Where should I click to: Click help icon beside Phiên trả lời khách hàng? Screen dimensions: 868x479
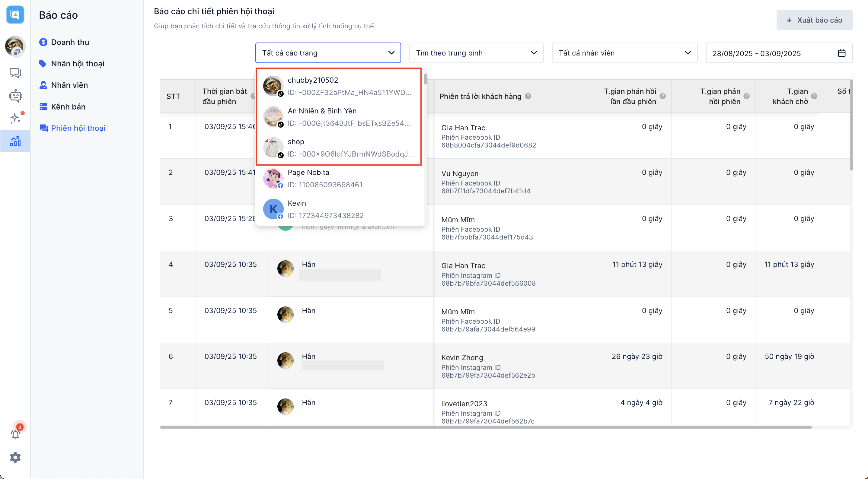(528, 96)
